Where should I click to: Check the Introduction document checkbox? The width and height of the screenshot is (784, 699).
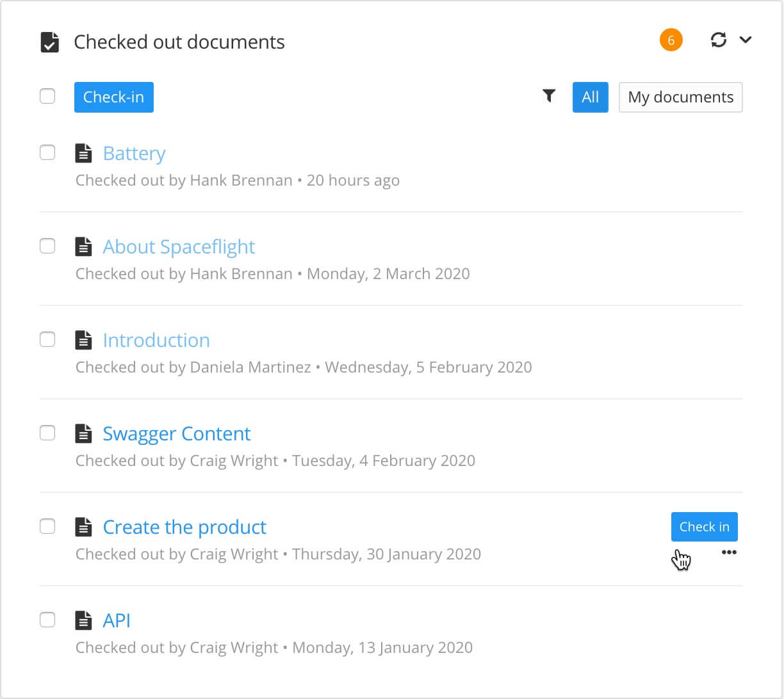pyautogui.click(x=47, y=339)
